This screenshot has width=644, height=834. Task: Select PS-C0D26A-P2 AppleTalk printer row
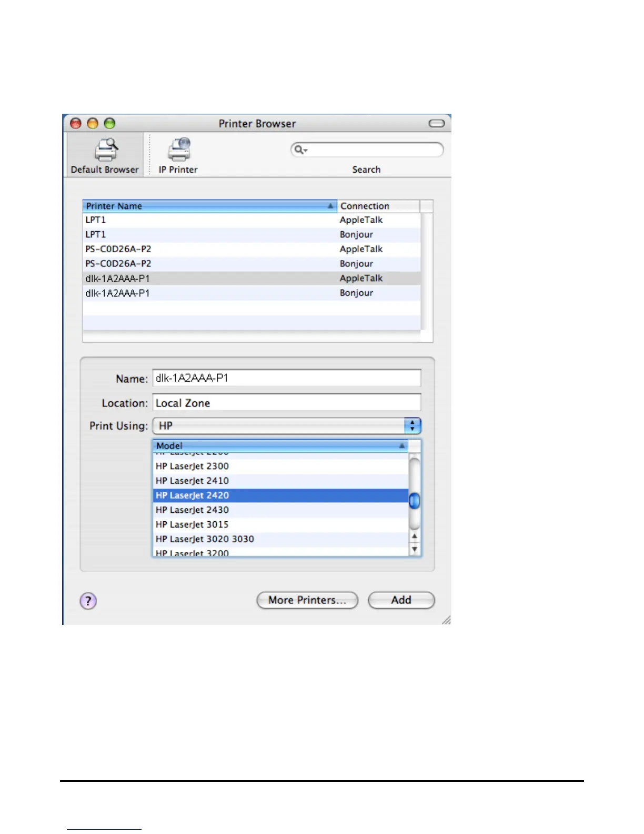tap(251, 249)
